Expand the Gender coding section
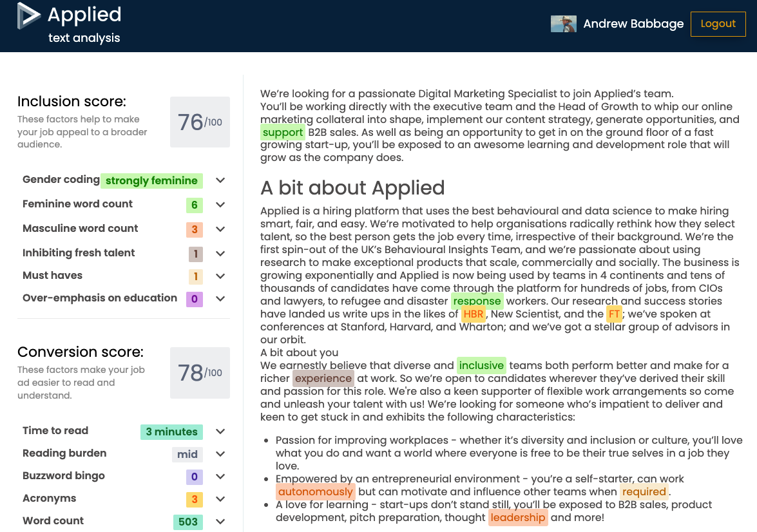Image resolution: width=757 pixels, height=532 pixels. pos(220,181)
